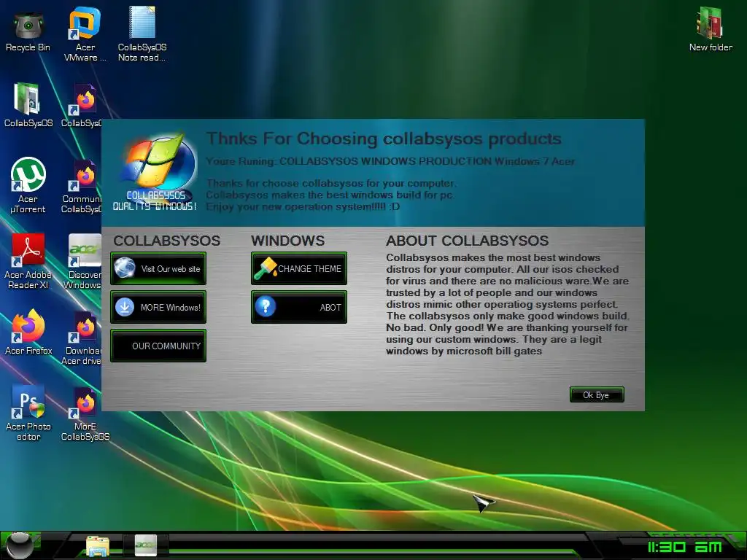Open MorE CollabSysOS Firefox shortcut
The height and width of the screenshot is (560, 747).
tap(85, 413)
